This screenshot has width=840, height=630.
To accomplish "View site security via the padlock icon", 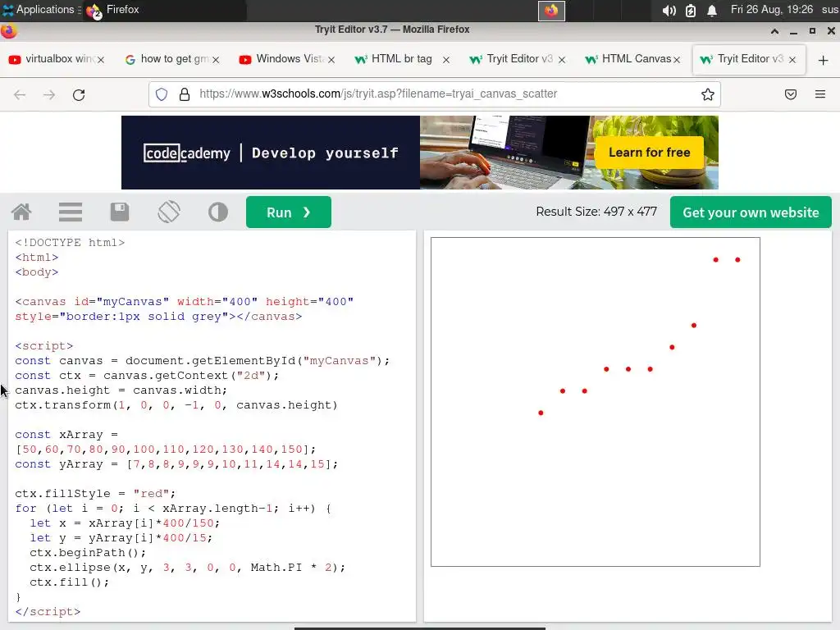I will pyautogui.click(x=185, y=94).
